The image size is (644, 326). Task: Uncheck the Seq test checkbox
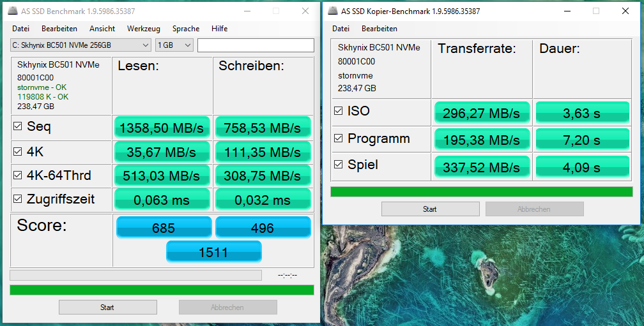coord(18,127)
